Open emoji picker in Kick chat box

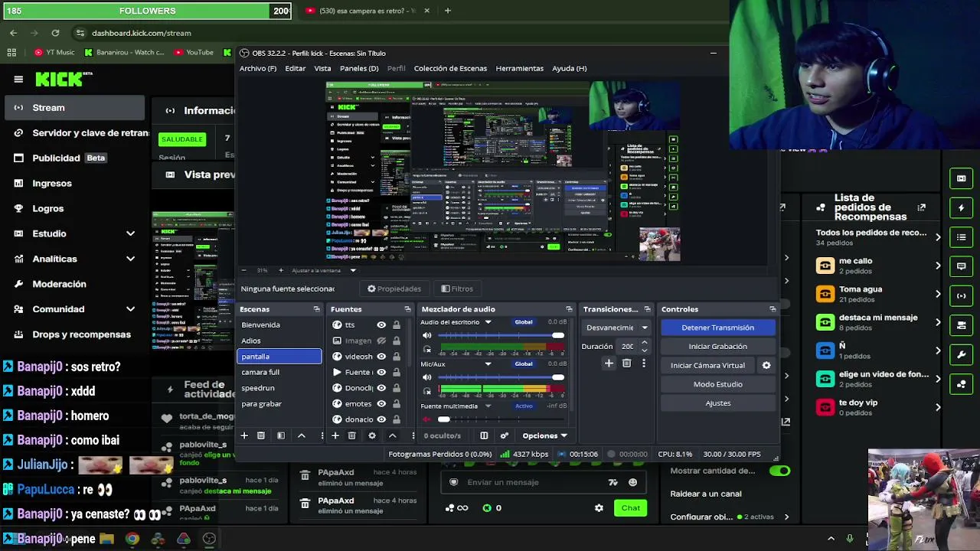[x=632, y=482]
